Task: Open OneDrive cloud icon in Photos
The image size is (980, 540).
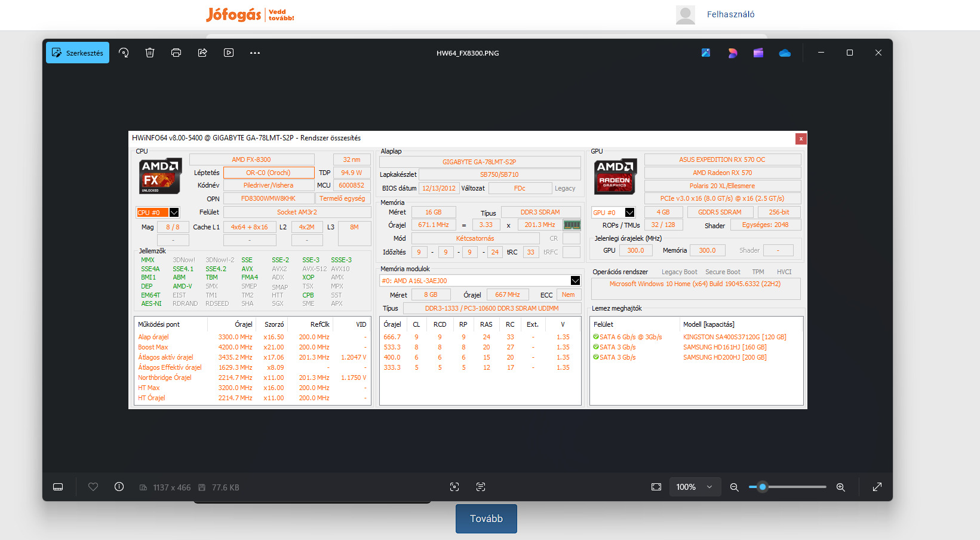Action: tap(785, 53)
